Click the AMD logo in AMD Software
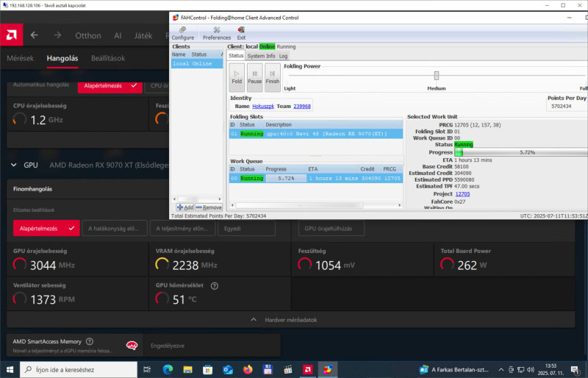588x378 pixels. 12,35
